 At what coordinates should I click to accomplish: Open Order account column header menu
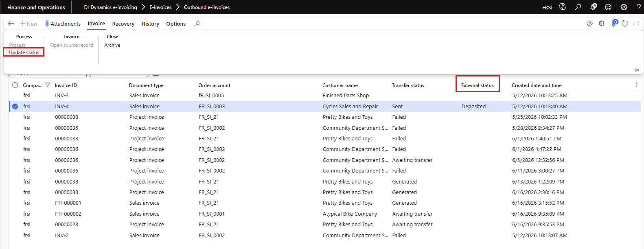(x=214, y=85)
